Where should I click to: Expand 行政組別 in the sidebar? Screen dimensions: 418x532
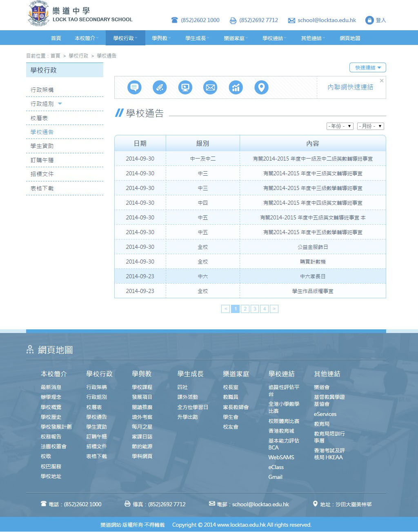point(60,104)
